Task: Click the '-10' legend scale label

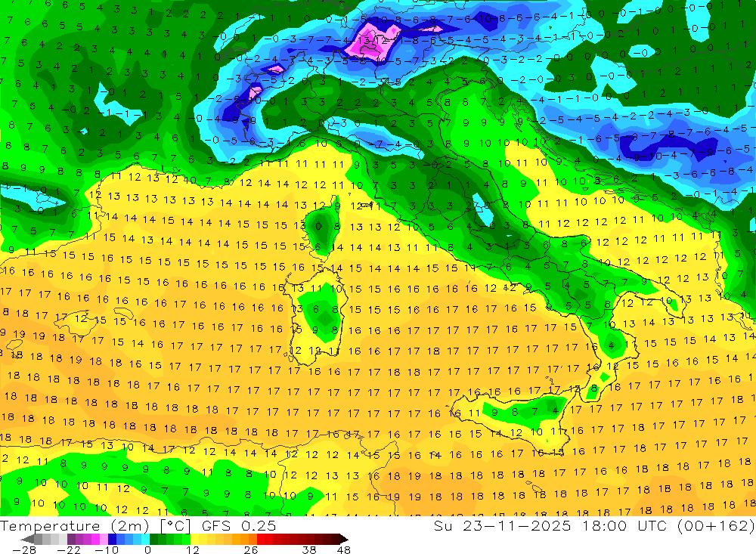Action: tap(107, 549)
